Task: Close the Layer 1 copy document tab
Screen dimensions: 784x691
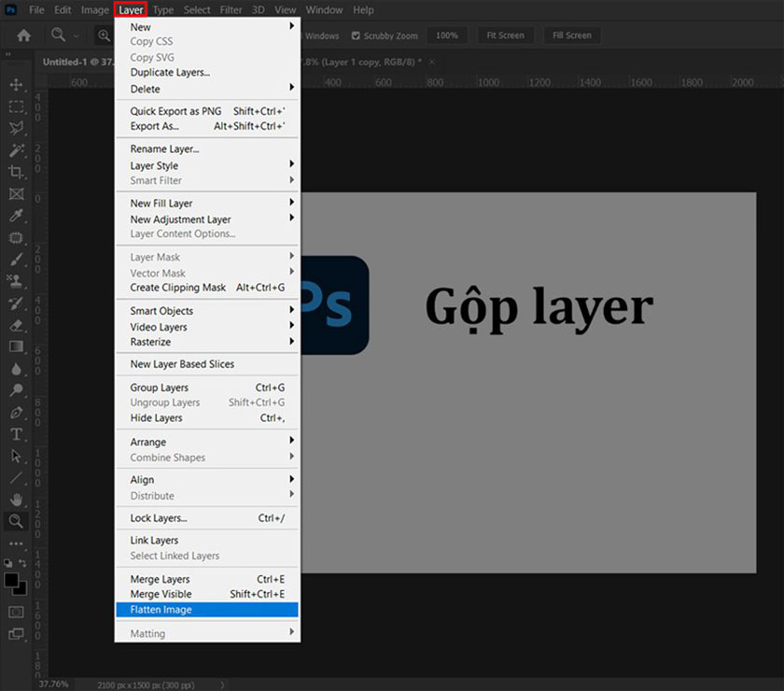Action: point(432,62)
